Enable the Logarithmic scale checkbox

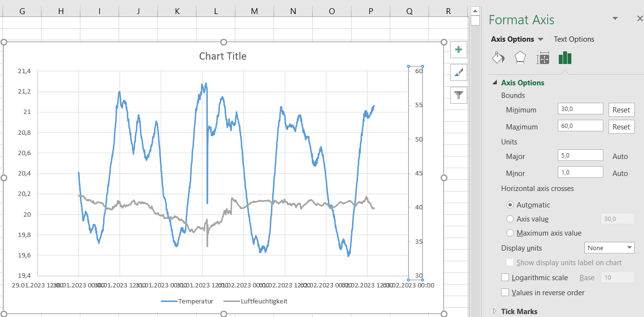pos(505,278)
